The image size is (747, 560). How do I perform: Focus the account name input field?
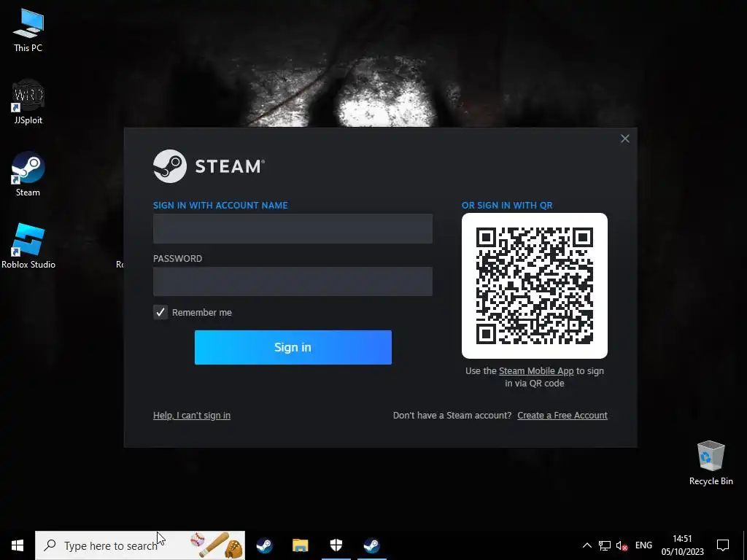(x=293, y=228)
